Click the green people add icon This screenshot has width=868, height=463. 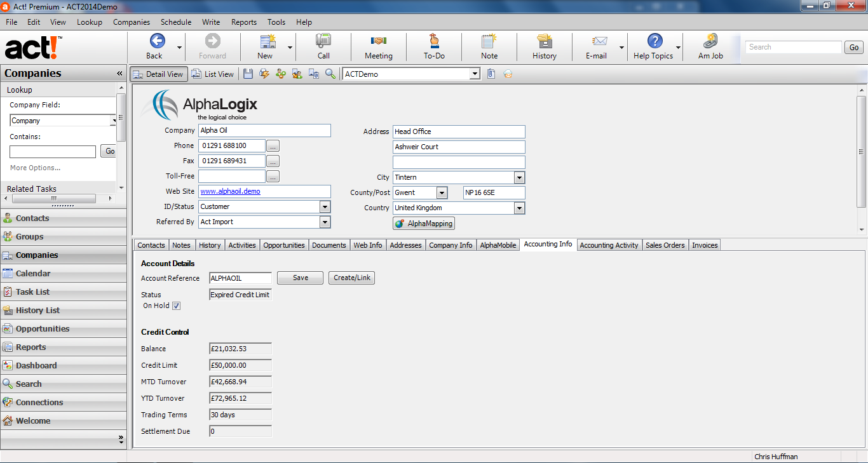click(281, 74)
